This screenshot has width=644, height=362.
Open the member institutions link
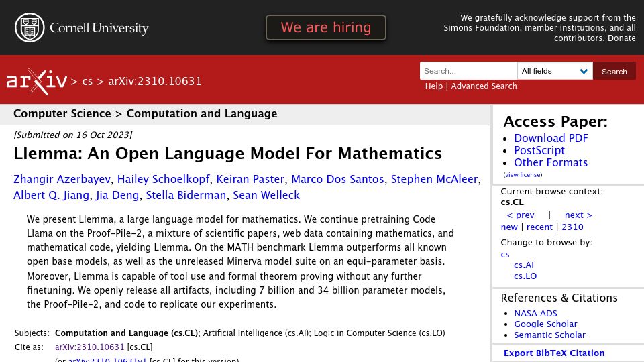(x=564, y=28)
